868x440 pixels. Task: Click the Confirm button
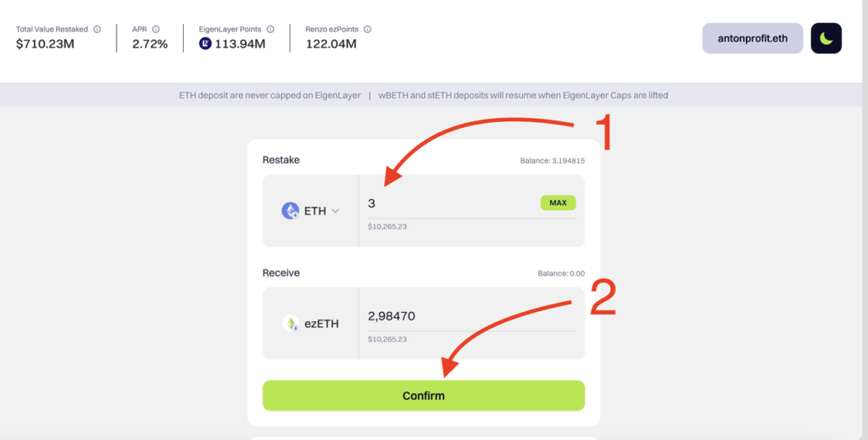tap(423, 395)
